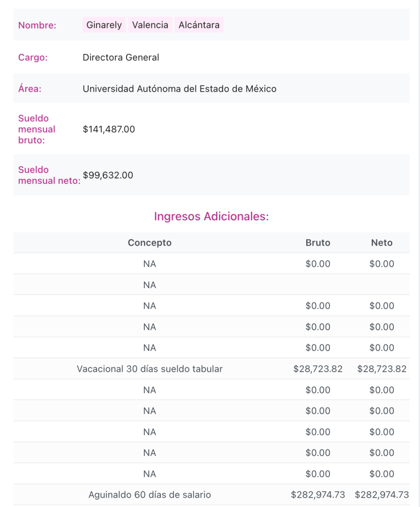Select the $99,632.00 net salary amount

pos(108,175)
